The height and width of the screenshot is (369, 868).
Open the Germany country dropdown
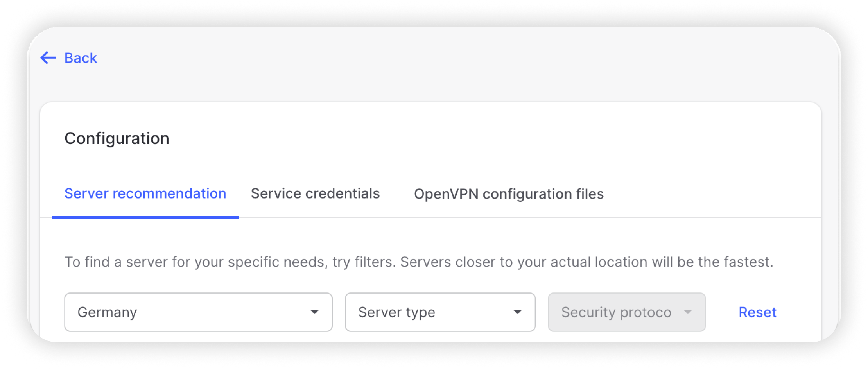click(198, 312)
